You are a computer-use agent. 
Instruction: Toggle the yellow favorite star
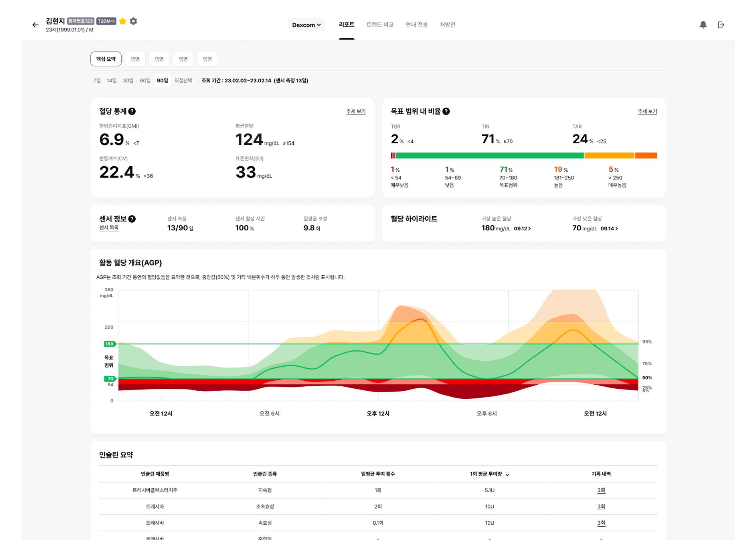tap(122, 21)
